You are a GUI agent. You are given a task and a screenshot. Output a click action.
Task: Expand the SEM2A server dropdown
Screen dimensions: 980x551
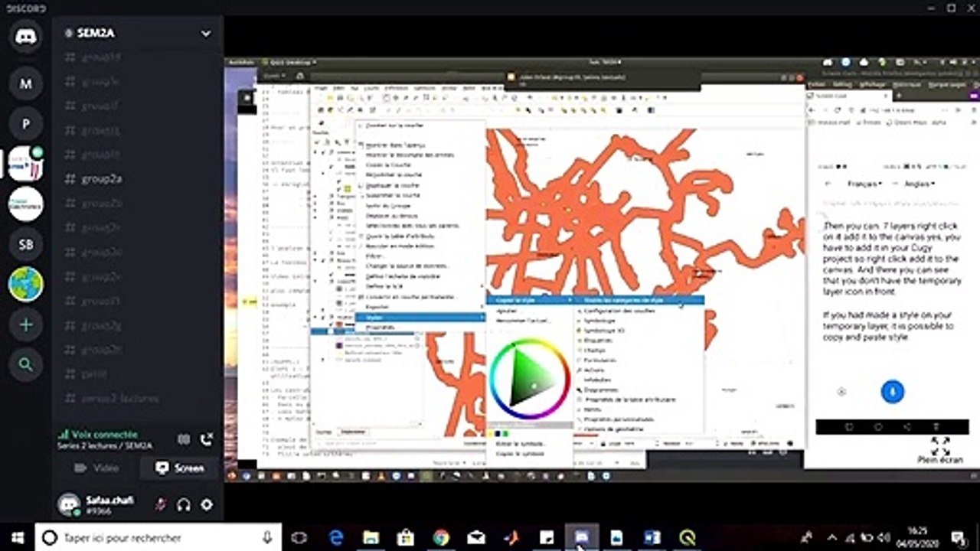205,33
